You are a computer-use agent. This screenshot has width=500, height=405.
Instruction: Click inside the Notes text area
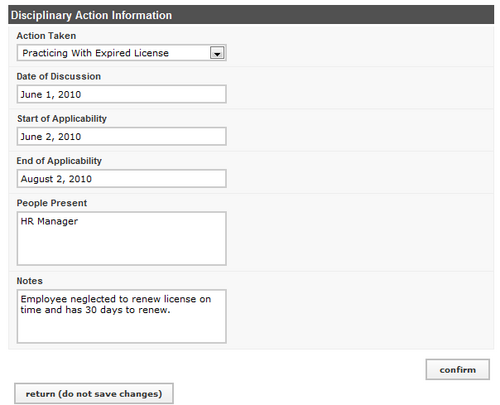[122, 316]
